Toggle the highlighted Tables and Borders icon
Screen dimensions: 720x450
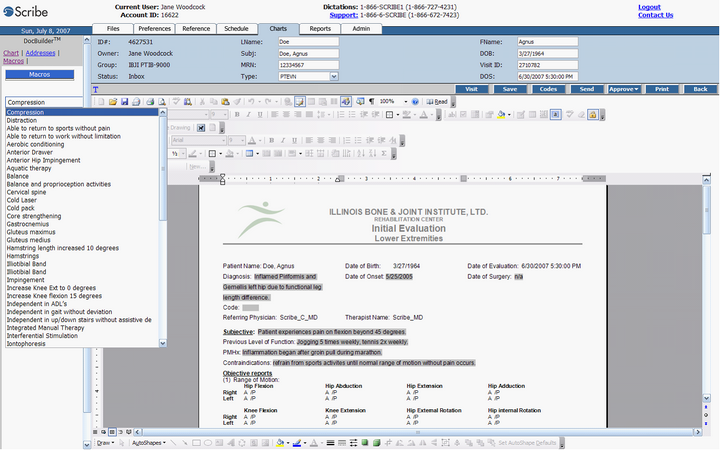point(299,101)
